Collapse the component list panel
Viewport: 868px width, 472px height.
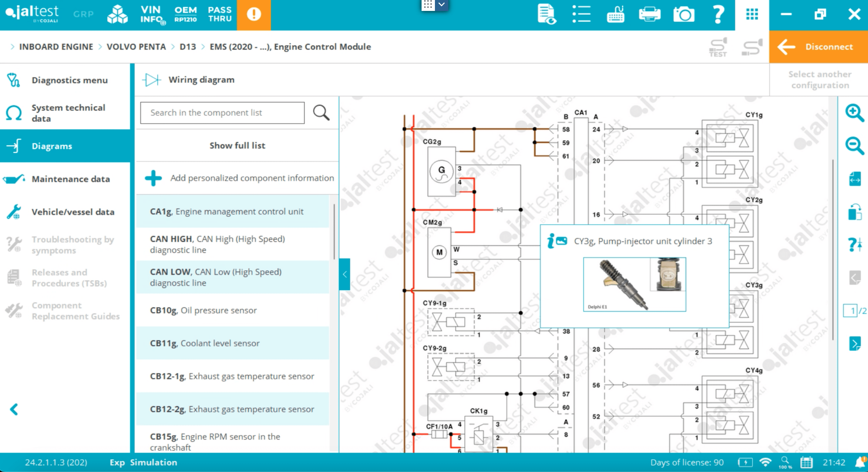point(344,274)
